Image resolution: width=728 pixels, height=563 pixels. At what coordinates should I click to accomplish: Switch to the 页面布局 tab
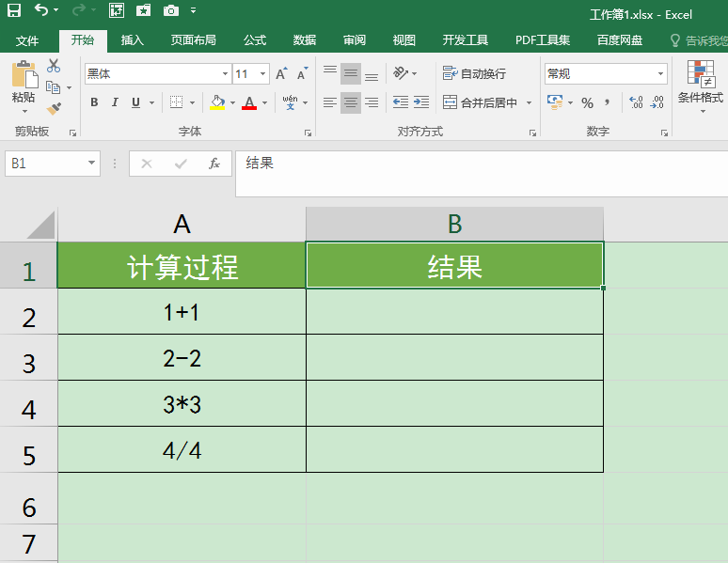pos(193,40)
